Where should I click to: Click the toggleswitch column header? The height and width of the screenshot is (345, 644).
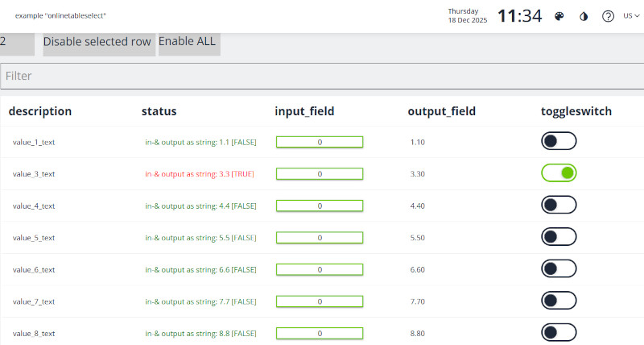click(576, 111)
